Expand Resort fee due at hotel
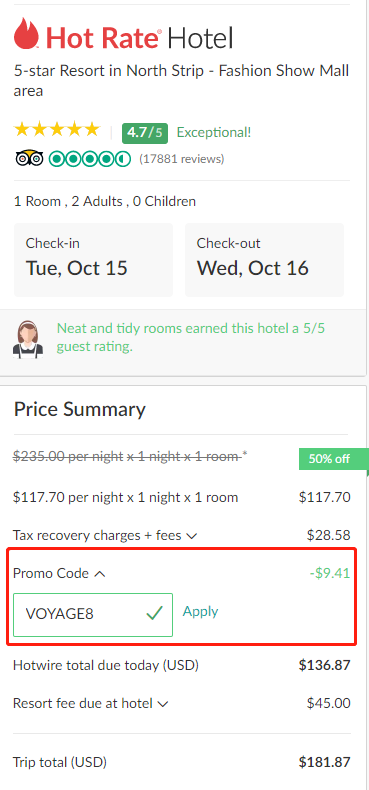This screenshot has height=790, width=369. pos(162,703)
